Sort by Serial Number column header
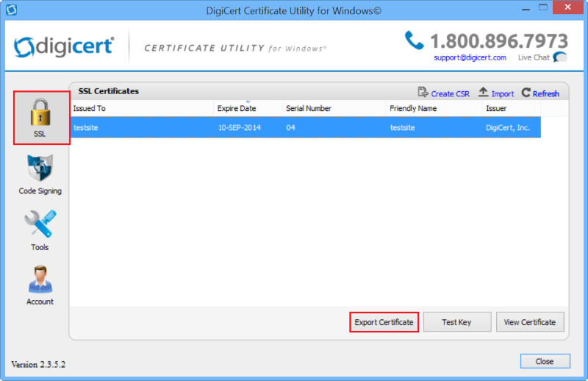Viewport: 588px width, 381px height. pyautogui.click(x=309, y=108)
